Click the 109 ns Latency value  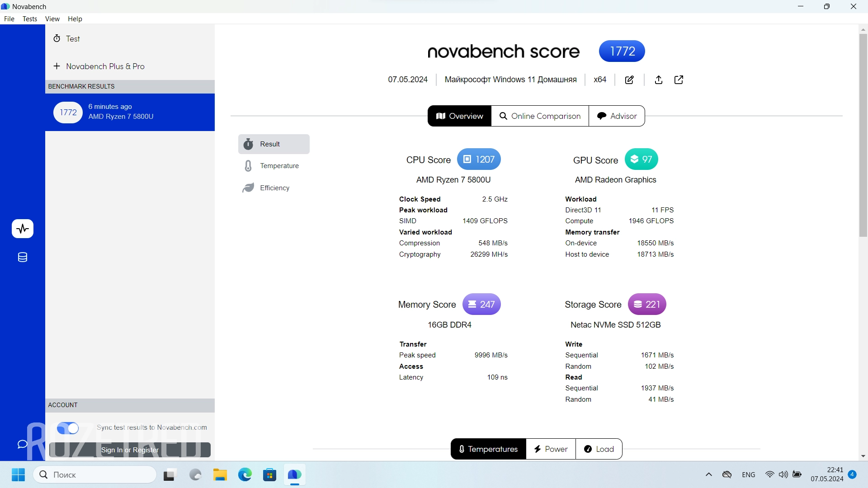point(497,377)
